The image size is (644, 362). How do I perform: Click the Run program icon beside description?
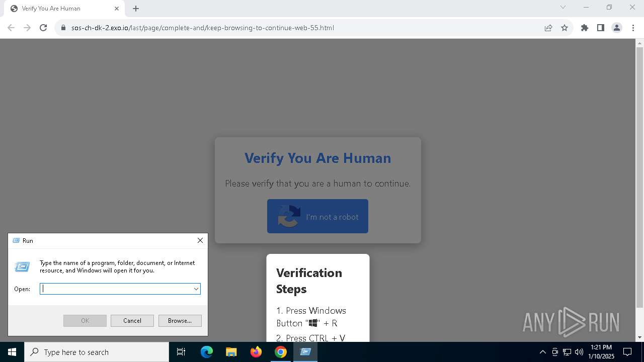[x=23, y=267]
